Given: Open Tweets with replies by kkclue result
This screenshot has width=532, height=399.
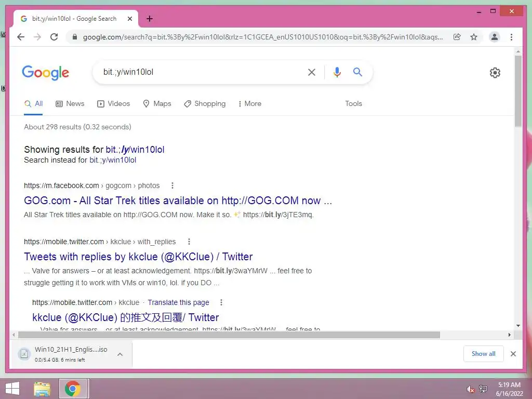Looking at the screenshot, I should click(138, 257).
